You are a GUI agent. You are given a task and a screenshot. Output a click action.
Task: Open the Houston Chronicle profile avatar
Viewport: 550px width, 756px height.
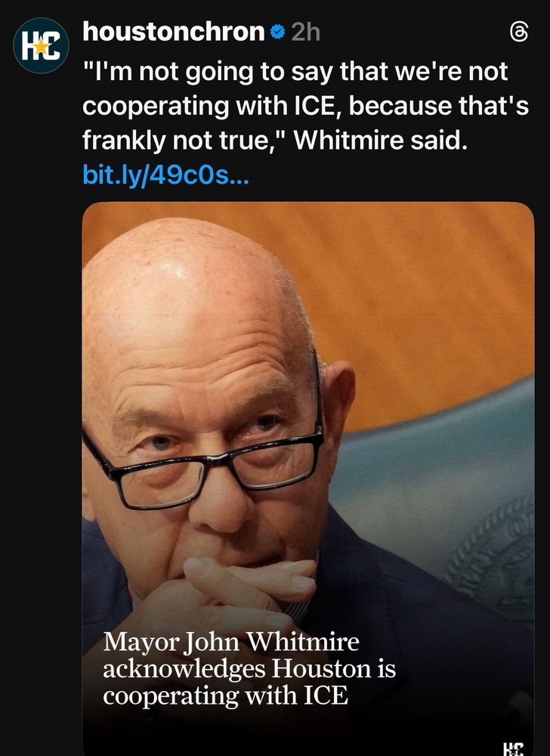pyautogui.click(x=41, y=46)
